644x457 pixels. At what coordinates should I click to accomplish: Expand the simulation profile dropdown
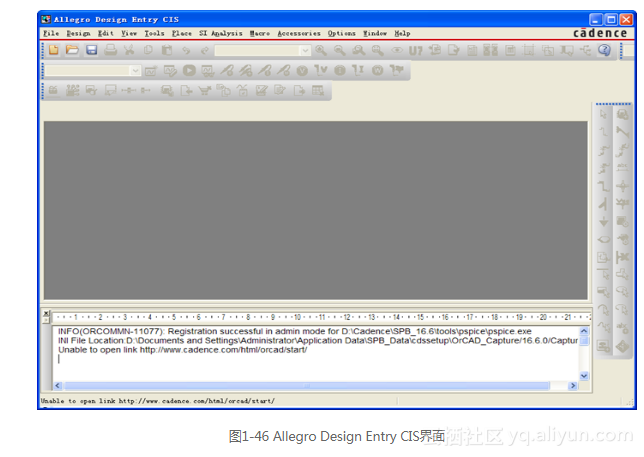135,71
